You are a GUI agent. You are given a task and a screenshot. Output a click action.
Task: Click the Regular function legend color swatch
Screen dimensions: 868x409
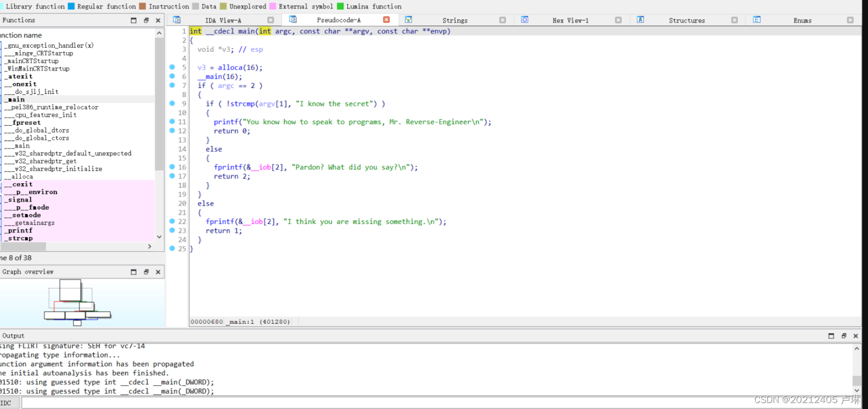[71, 6]
